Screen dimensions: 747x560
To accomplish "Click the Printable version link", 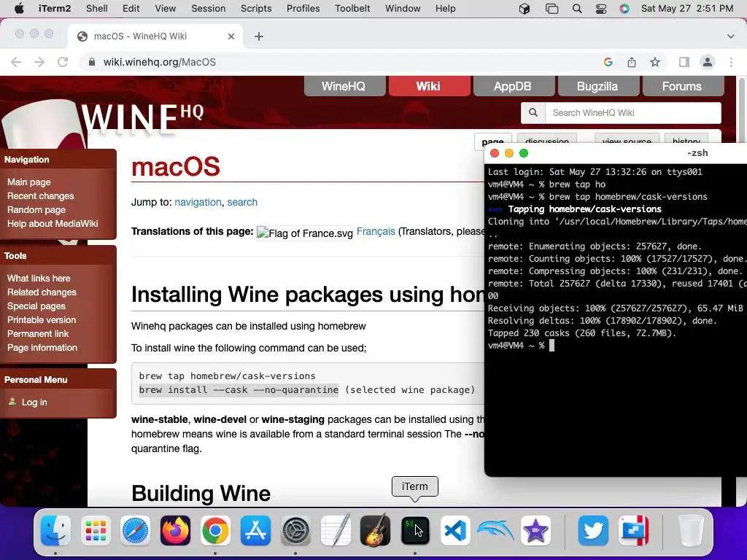I will coord(42,319).
